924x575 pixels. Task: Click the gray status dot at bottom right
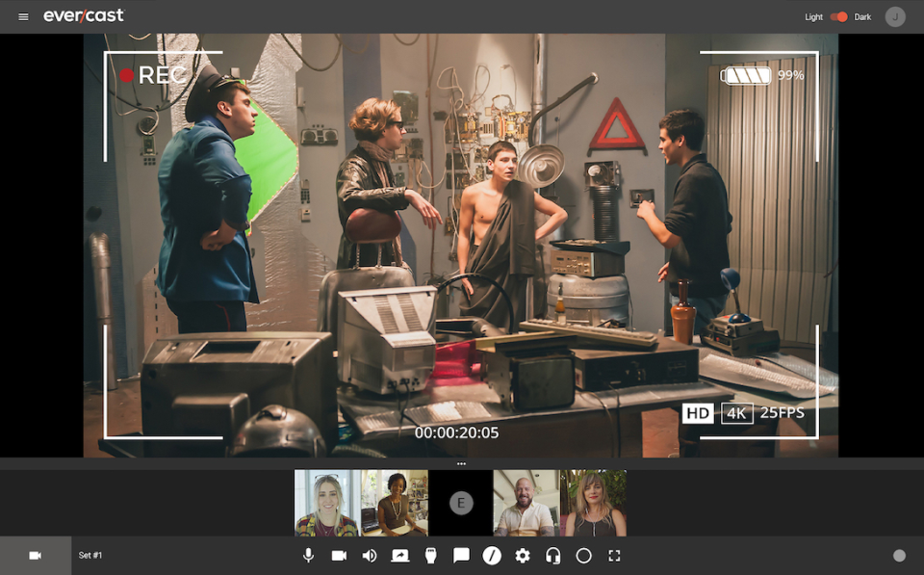(x=899, y=556)
